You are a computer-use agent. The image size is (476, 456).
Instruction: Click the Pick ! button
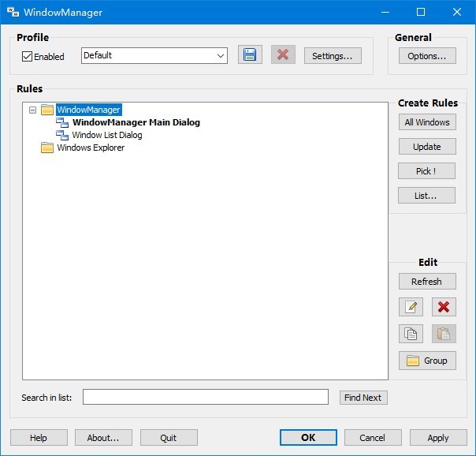pyautogui.click(x=426, y=171)
